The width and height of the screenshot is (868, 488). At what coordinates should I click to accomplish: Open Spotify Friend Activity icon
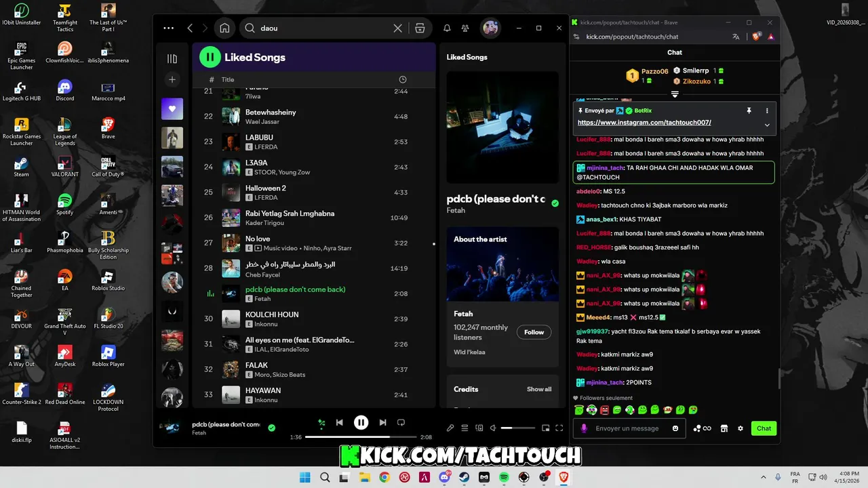465,28
